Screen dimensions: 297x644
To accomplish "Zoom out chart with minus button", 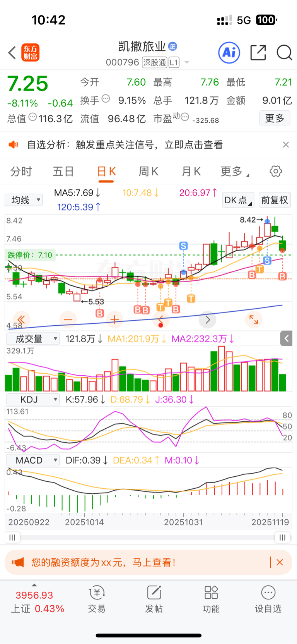I will point(68,319).
